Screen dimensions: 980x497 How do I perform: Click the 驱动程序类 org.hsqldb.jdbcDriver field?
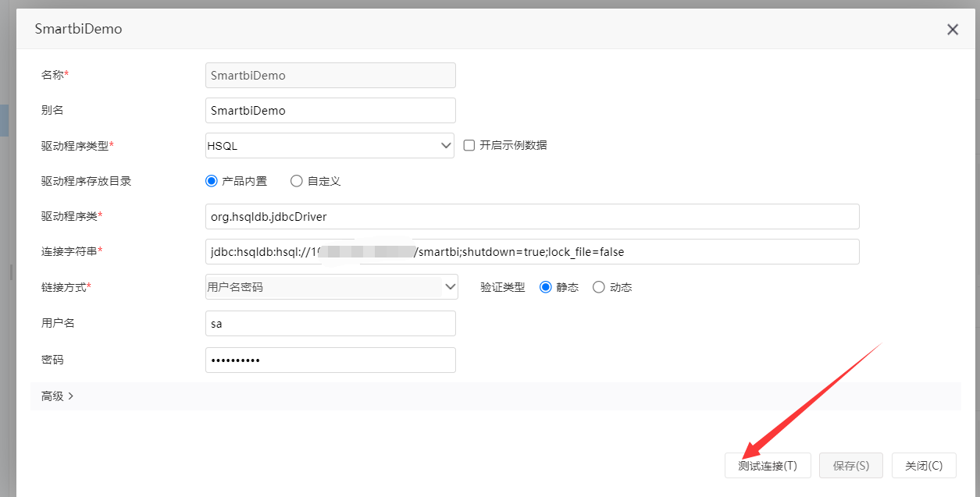click(533, 217)
